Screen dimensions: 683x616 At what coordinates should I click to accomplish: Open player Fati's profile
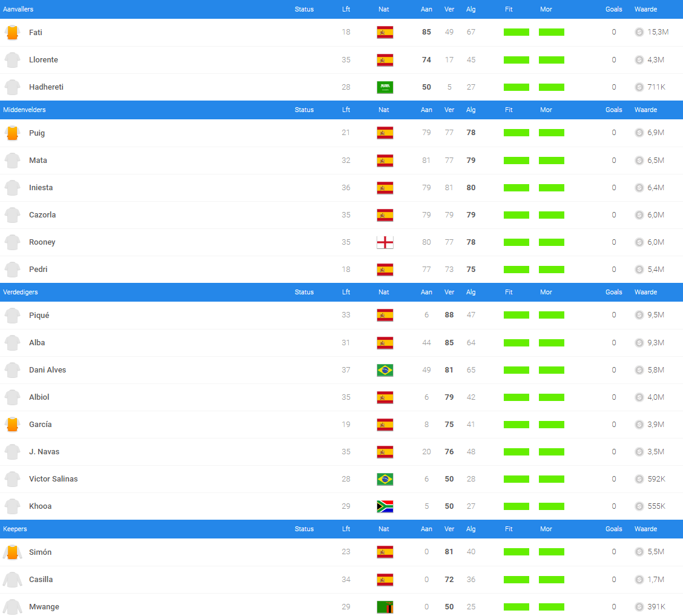tap(36, 32)
